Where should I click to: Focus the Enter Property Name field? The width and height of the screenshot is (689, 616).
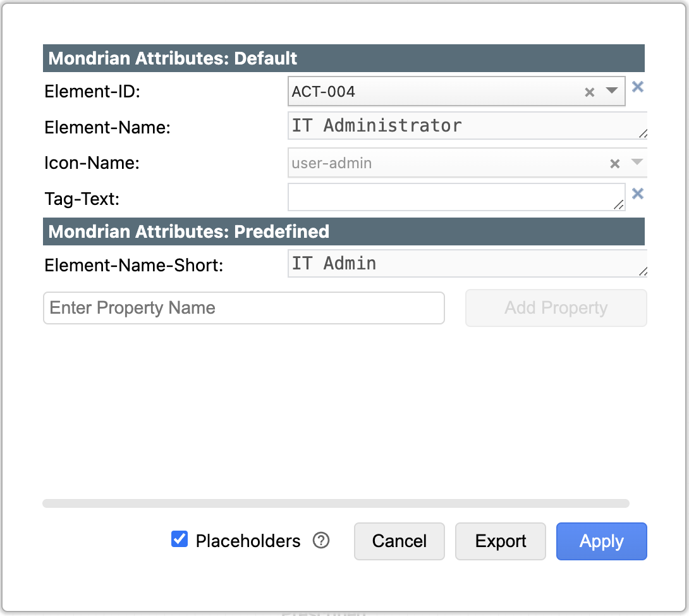click(243, 308)
